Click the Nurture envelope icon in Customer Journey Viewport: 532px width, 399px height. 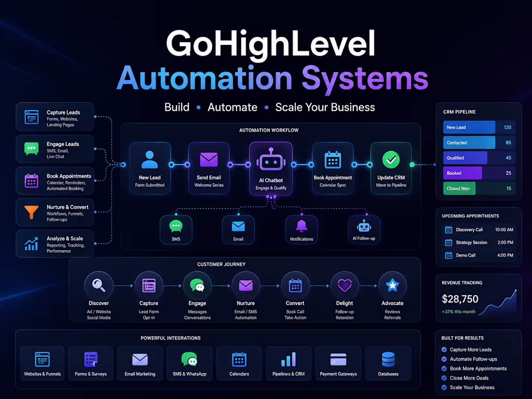coord(246,285)
